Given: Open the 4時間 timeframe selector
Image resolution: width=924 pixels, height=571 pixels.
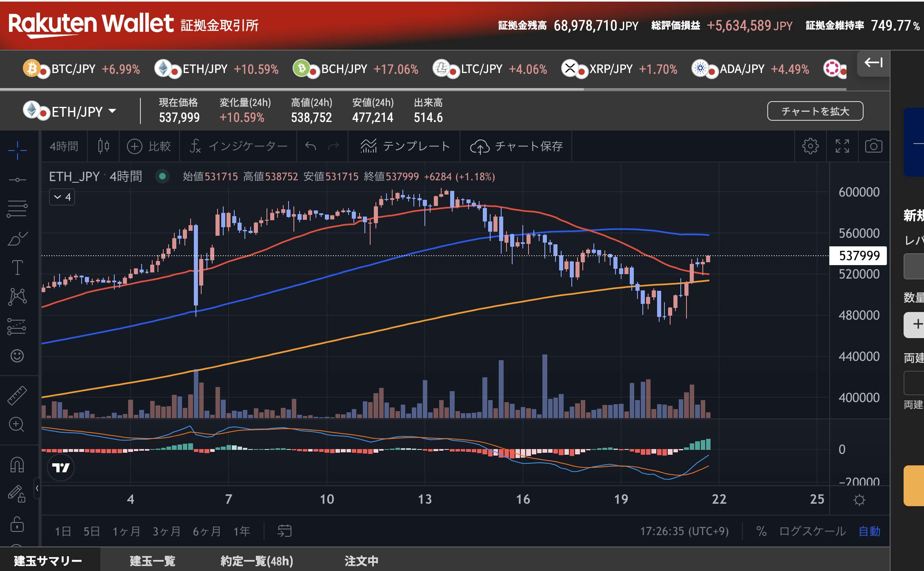Looking at the screenshot, I should tap(64, 146).
